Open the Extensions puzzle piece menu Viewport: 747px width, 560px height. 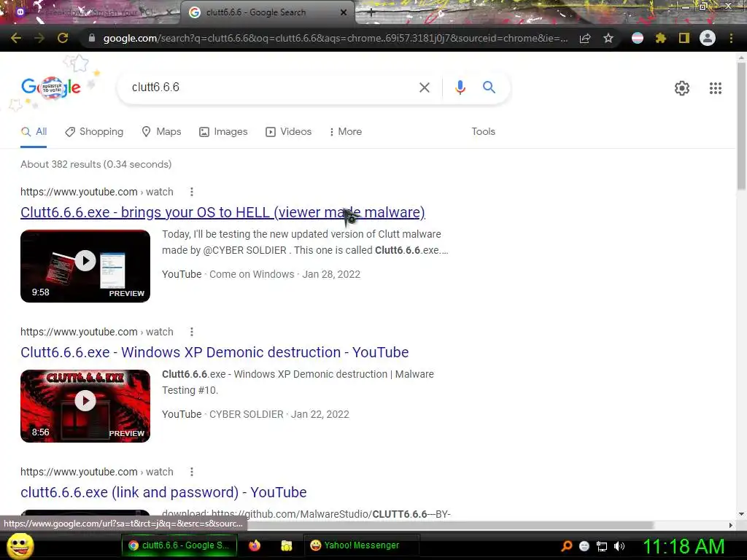(x=660, y=38)
